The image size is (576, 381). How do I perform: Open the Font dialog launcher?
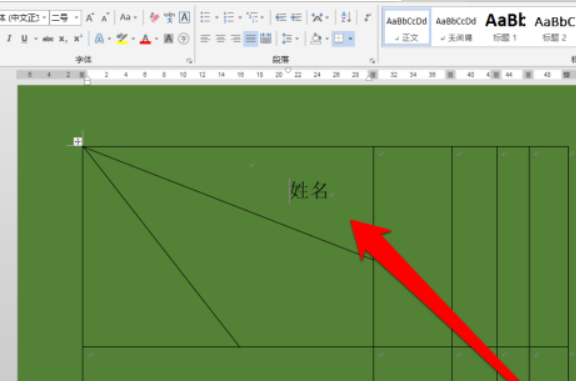click(189, 61)
